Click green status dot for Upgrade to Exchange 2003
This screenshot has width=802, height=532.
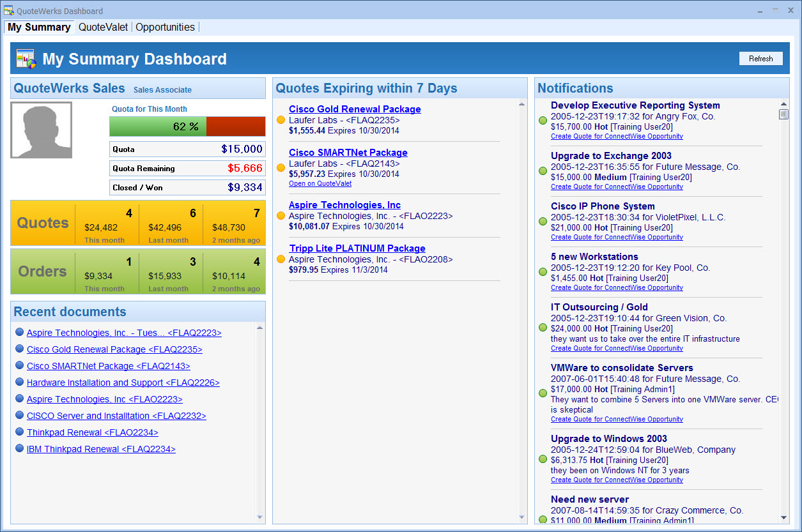click(543, 171)
